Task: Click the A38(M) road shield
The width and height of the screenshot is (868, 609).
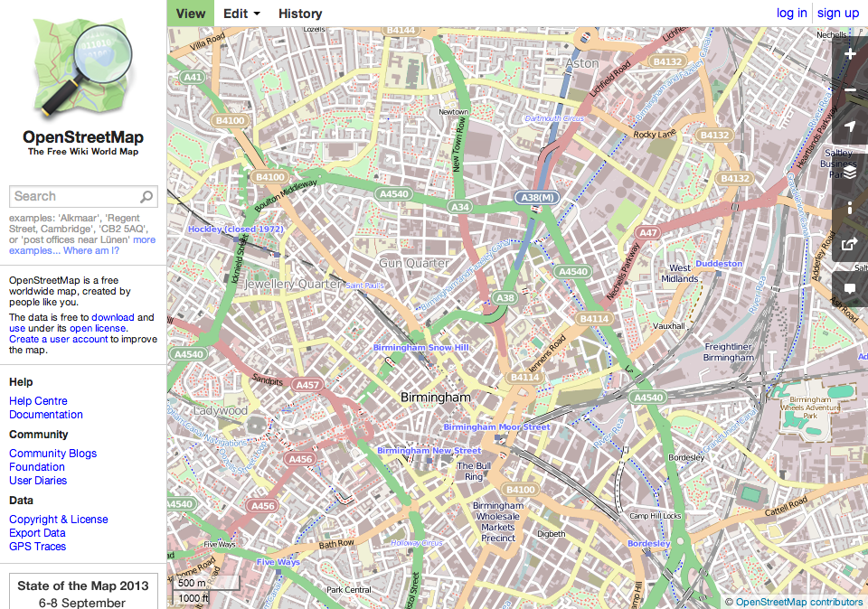Action: 537,198
